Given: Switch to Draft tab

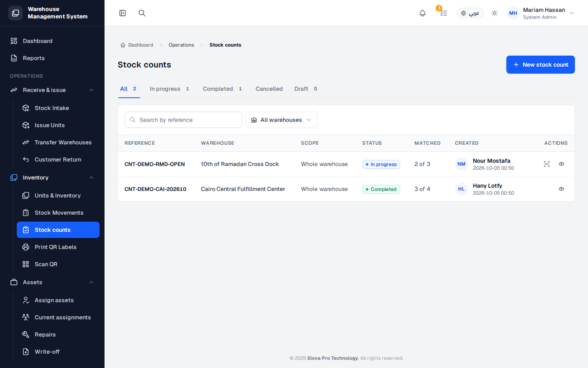Looking at the screenshot, I should pos(306,89).
